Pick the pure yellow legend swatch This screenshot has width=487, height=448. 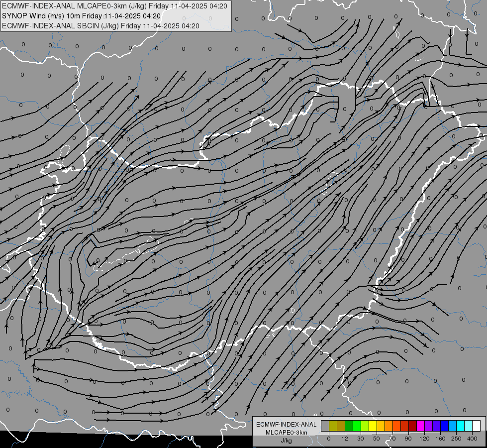click(x=373, y=426)
